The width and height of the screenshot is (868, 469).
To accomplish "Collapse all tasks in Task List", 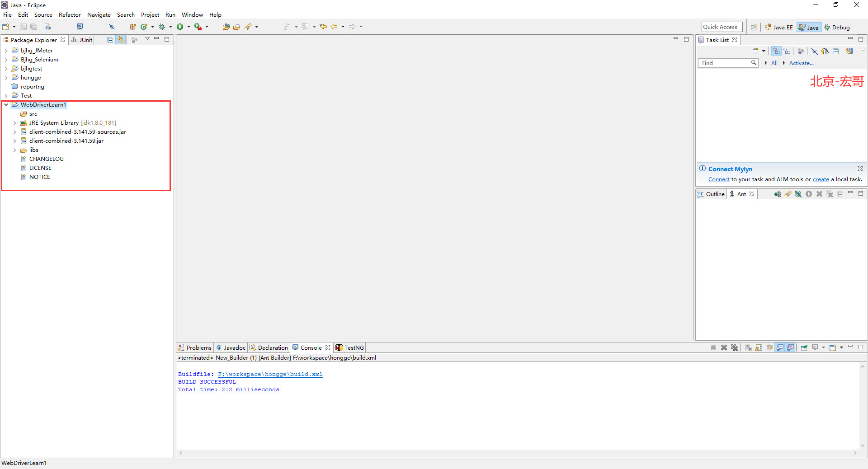I will click(x=836, y=51).
